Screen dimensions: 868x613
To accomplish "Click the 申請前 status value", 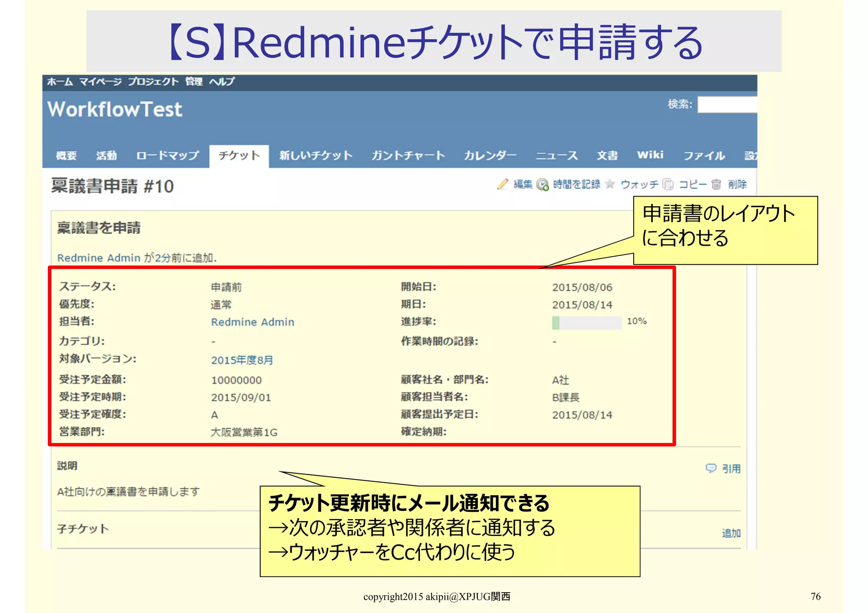I will click(x=226, y=287).
